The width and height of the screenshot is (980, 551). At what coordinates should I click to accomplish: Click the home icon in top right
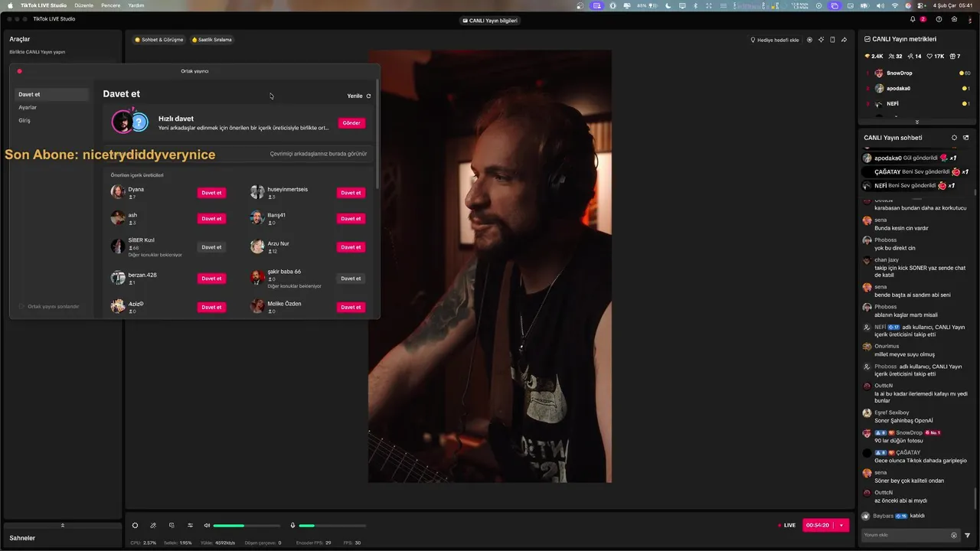pyautogui.click(x=954, y=19)
